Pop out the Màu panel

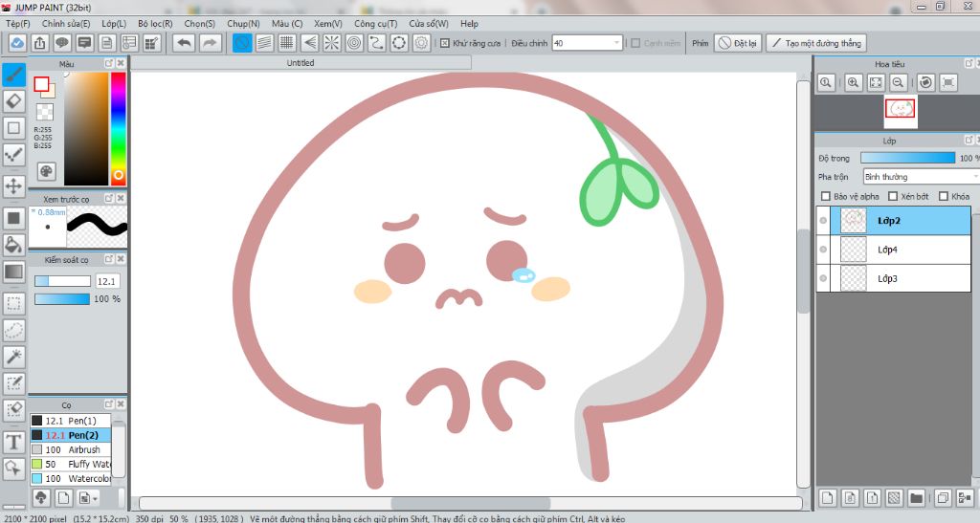tap(109, 63)
